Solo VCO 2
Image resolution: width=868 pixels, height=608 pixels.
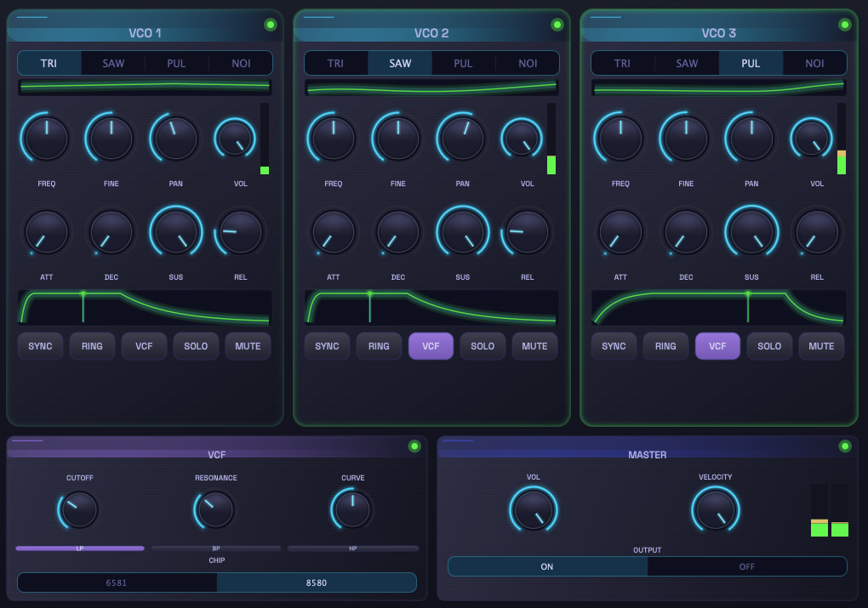tap(483, 346)
